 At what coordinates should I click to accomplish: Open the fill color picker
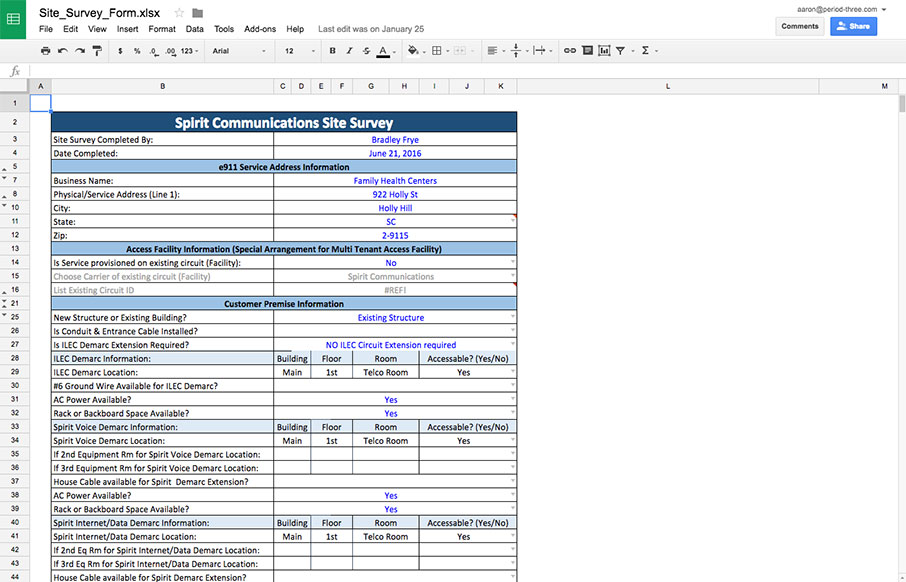click(415, 51)
